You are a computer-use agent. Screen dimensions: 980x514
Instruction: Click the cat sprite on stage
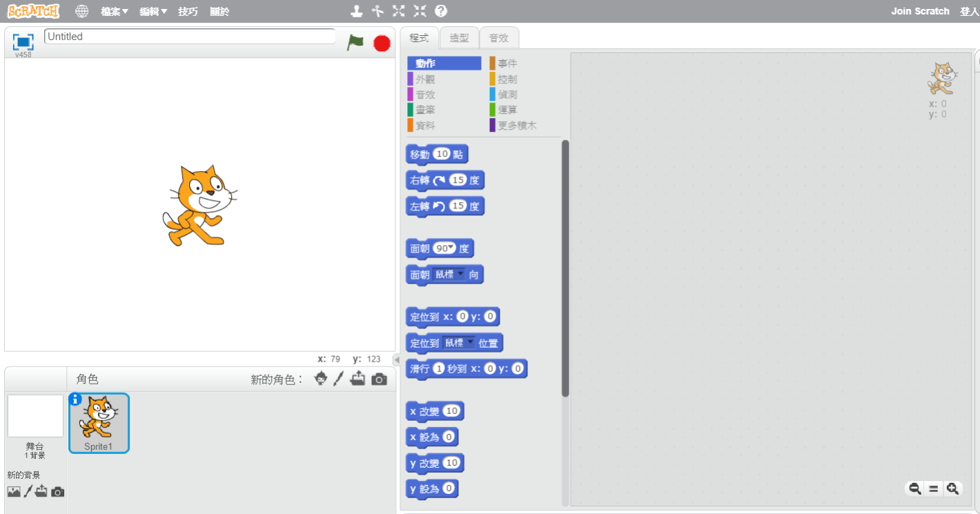click(199, 205)
